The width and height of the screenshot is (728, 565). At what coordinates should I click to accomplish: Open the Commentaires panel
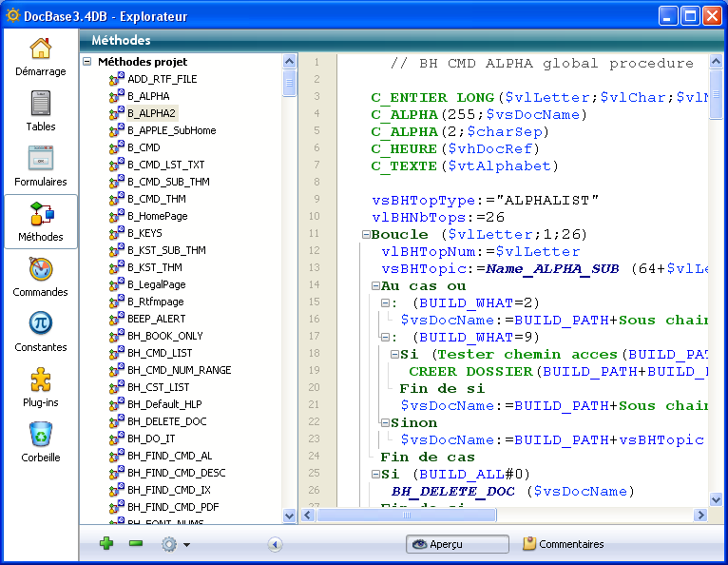[563, 544]
